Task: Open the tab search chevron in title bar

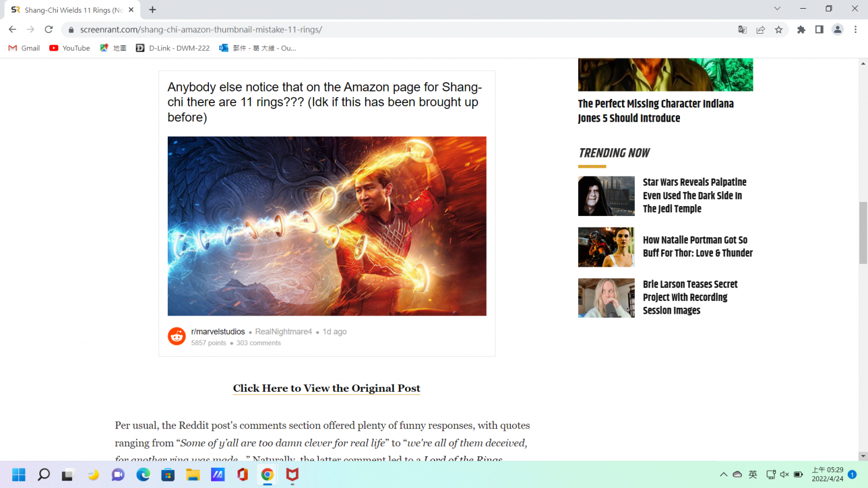Action: pos(777,9)
